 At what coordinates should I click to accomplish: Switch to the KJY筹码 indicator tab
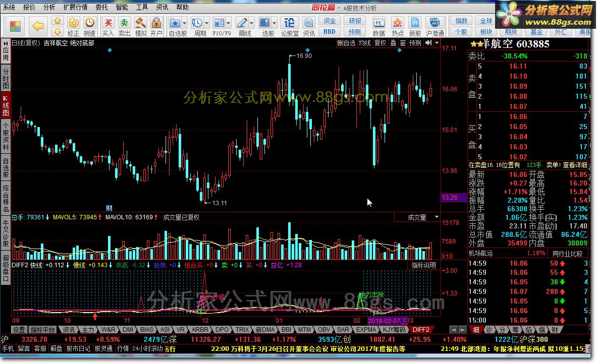coord(394,330)
